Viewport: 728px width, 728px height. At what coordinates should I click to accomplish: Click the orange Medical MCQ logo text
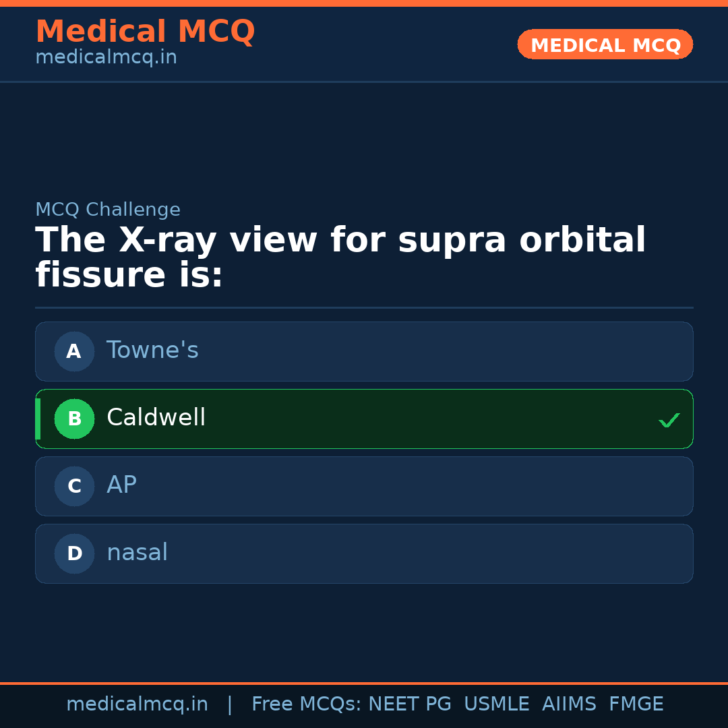click(145, 31)
